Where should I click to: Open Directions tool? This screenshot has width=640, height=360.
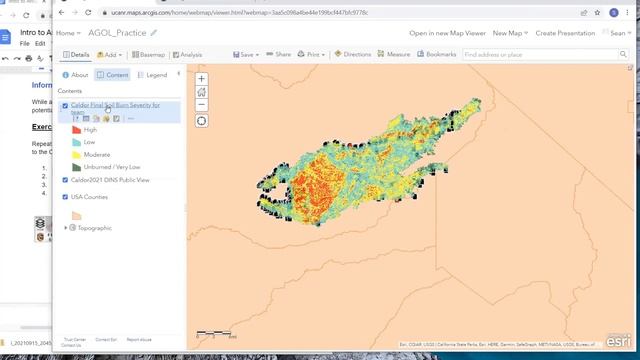353,54
